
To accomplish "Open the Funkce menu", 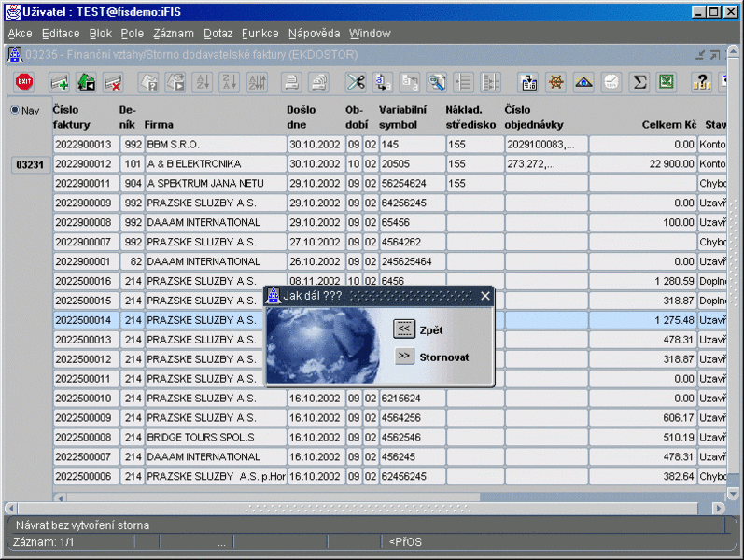I will [260, 33].
